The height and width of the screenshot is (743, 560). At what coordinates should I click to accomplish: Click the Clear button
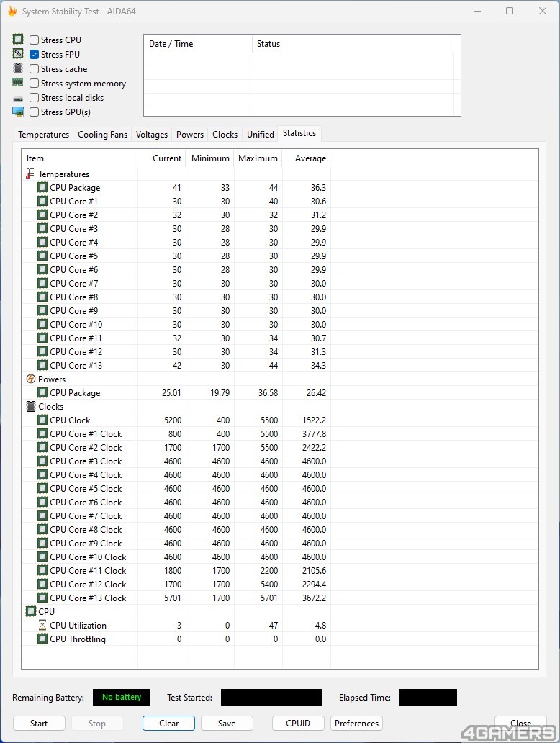coord(168,724)
